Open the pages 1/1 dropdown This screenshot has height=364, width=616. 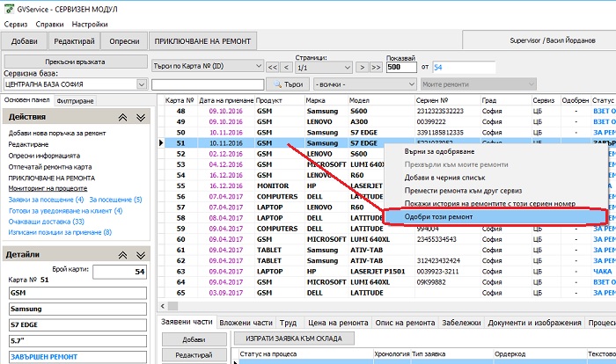[324, 68]
